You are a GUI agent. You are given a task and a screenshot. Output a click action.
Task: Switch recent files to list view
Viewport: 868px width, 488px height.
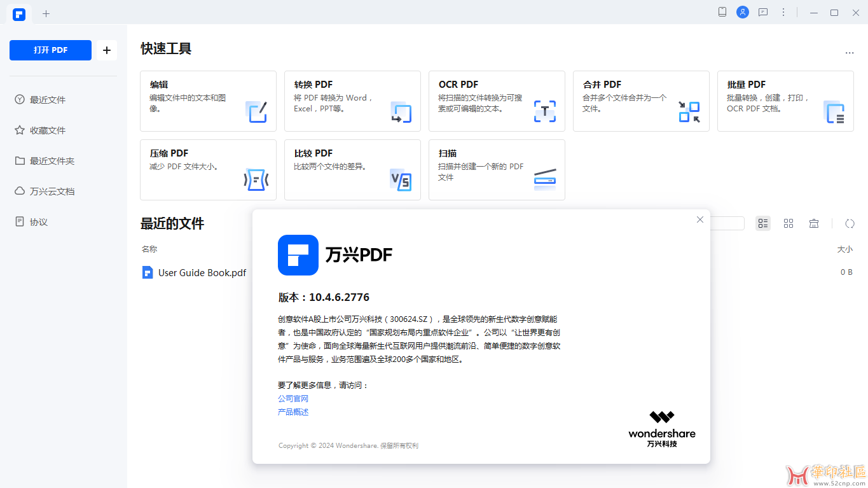click(763, 223)
